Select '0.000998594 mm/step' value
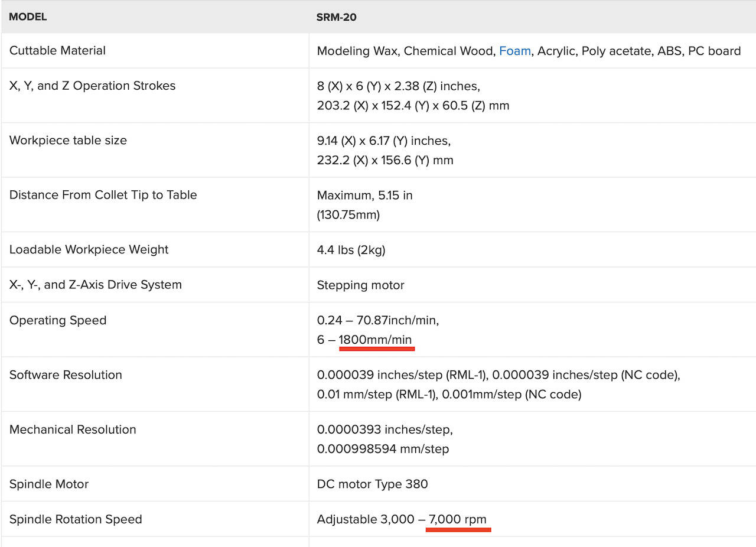The image size is (756, 547). point(383,449)
